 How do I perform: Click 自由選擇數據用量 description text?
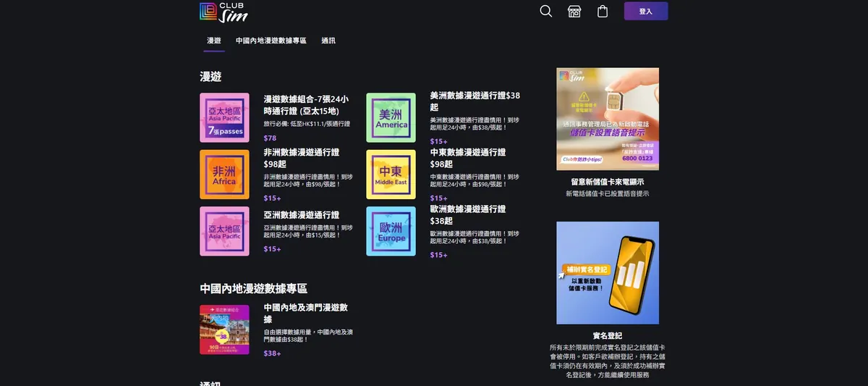[x=308, y=335]
